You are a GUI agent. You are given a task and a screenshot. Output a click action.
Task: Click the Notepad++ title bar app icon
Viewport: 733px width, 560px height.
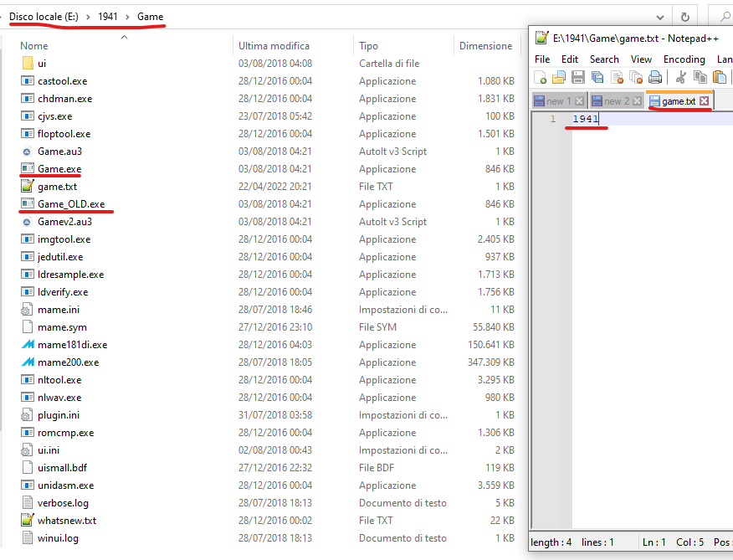pos(542,38)
